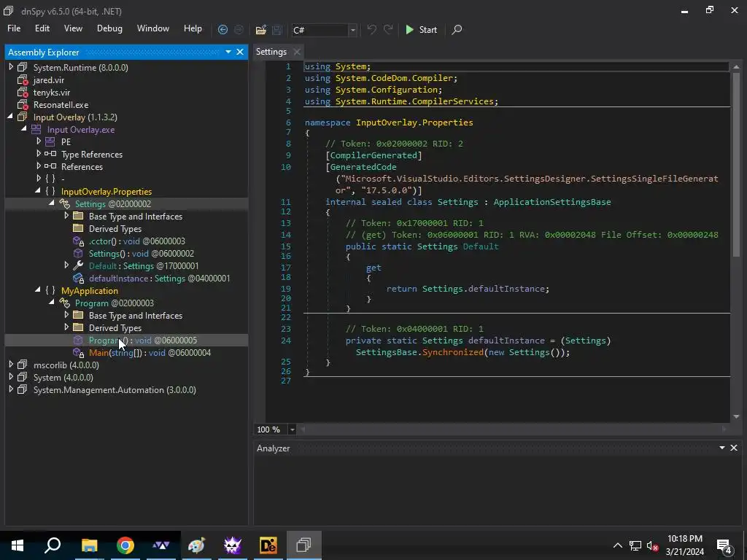Click the Navigate Backward arrow icon

tap(222, 29)
